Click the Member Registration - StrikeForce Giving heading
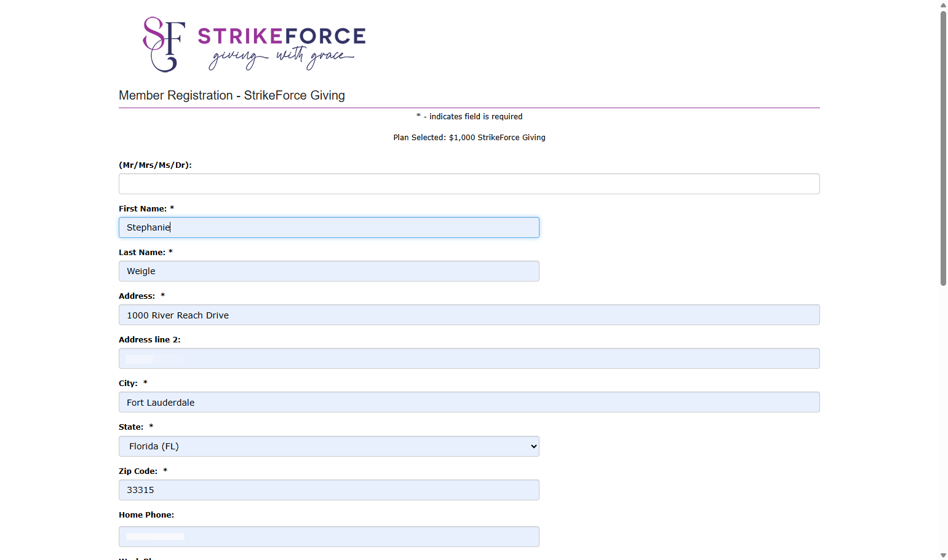Viewport: 948px width, 560px height. pos(232,95)
